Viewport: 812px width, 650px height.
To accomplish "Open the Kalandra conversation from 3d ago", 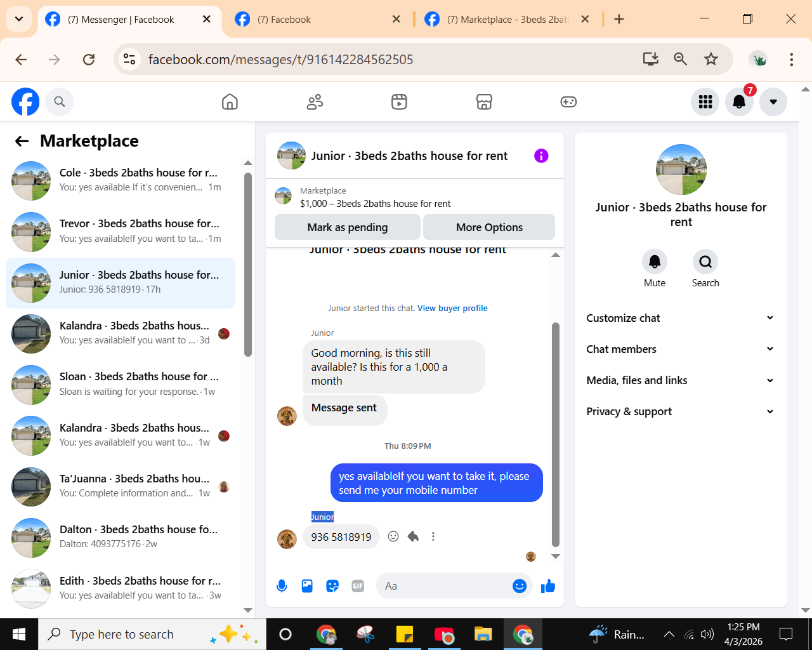I will (x=121, y=333).
